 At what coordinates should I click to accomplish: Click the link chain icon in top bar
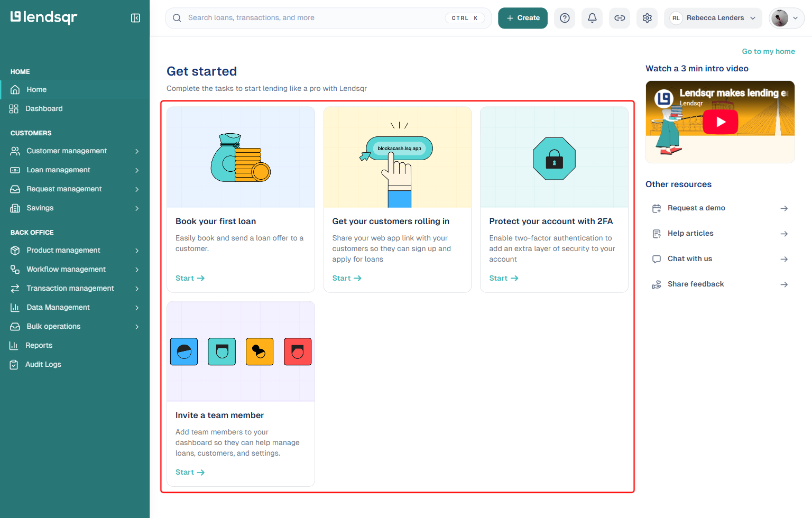pos(620,18)
